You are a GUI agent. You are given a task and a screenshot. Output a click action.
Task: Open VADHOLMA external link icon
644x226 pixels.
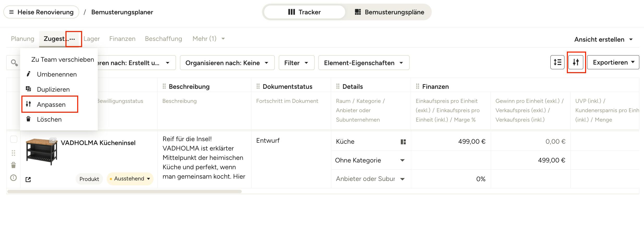tap(28, 179)
